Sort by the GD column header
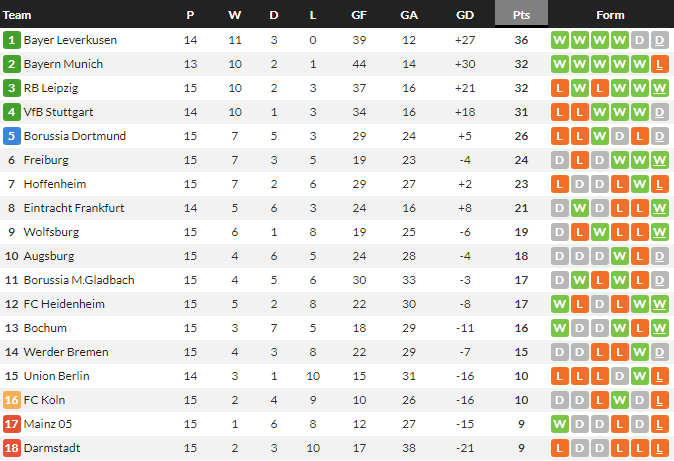The image size is (674, 461). [465, 15]
